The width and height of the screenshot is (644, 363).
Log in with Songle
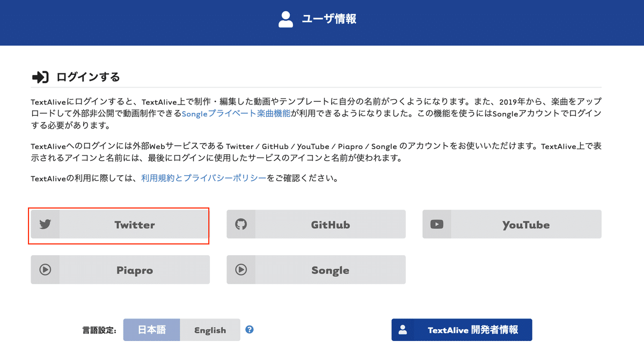(x=316, y=270)
